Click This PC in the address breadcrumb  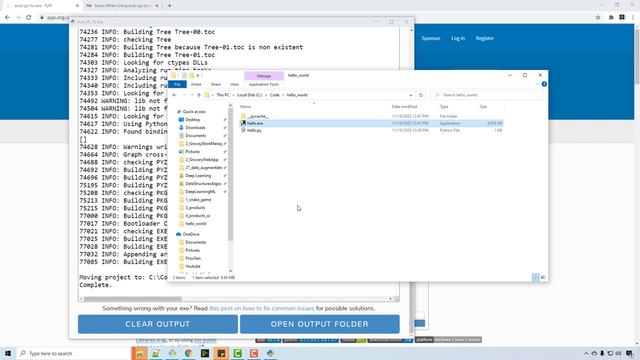223,95
